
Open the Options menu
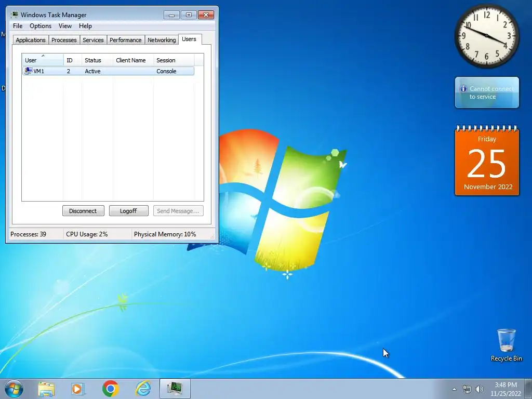pyautogui.click(x=41, y=26)
